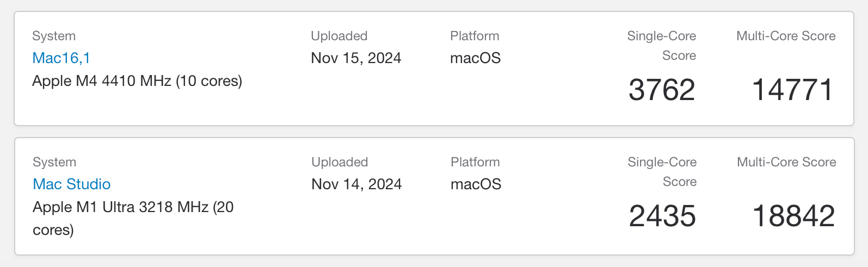
Task: Click the single-core score 2435
Action: (662, 216)
